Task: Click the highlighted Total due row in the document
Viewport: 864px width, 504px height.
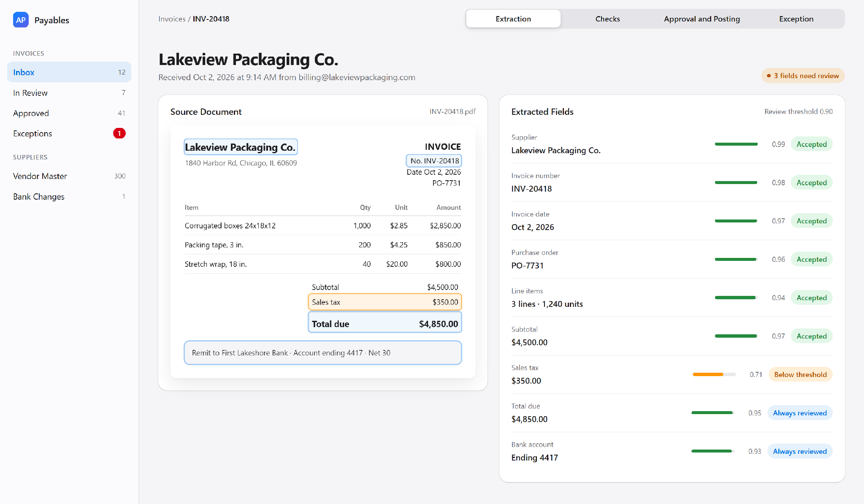Action: coord(385,322)
